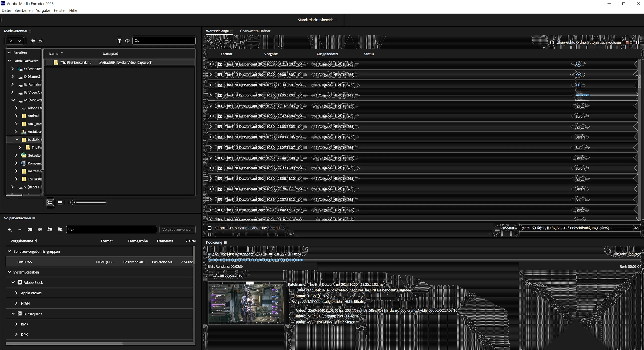Collapse the Ausgabevorschau section
Screen dimensions: 644x350
click(211, 275)
